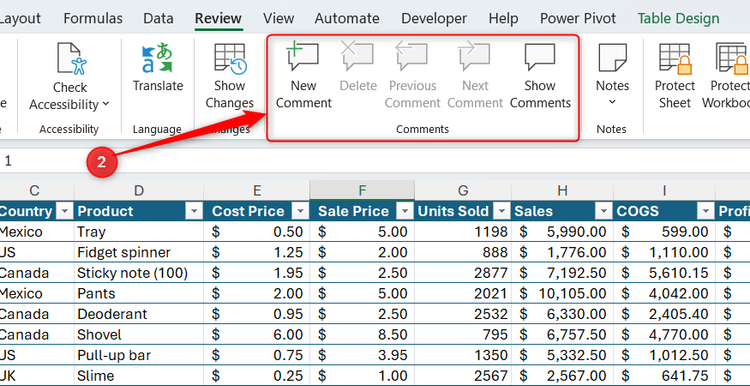Select the Pants product cell
The height and width of the screenshot is (386, 750).
point(139,293)
